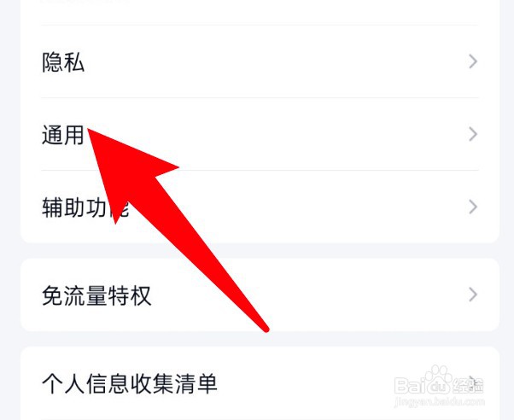This screenshot has height=420, width=514.
Task: Tap the arrow icon next to 免流量特权
Action: [x=473, y=295]
